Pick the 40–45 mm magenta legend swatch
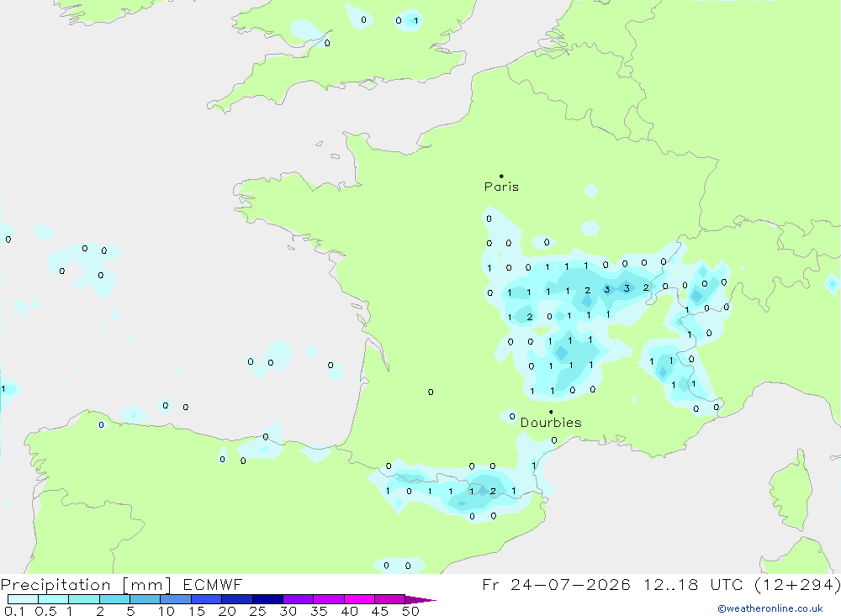Image resolution: width=841 pixels, height=616 pixels. tap(359, 599)
